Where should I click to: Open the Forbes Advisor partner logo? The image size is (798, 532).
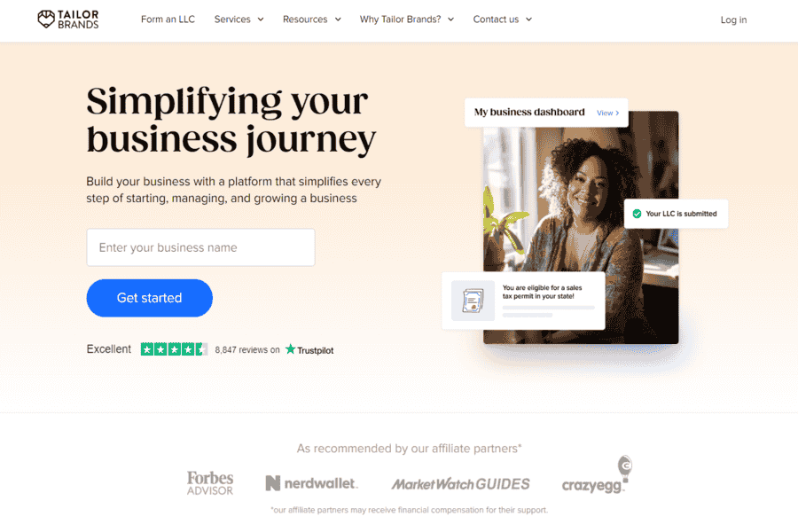[210, 482]
